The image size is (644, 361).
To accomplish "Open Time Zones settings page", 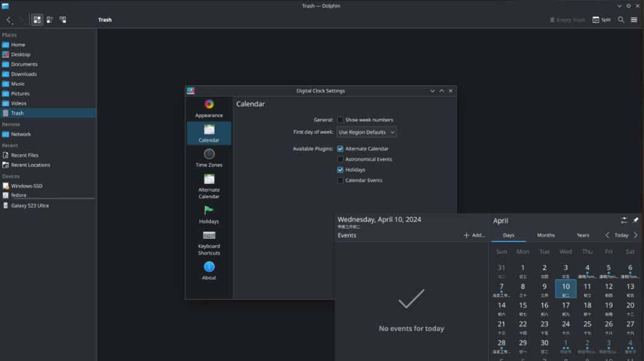I will tap(209, 158).
